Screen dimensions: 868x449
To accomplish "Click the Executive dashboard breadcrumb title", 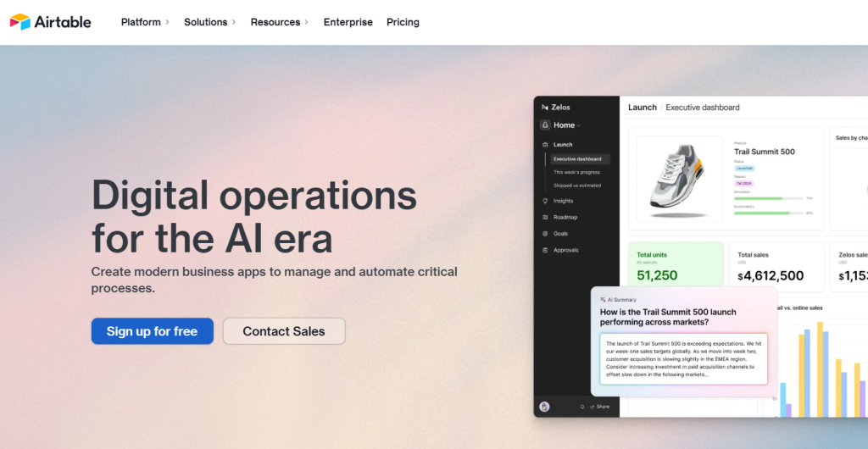I will click(x=703, y=108).
